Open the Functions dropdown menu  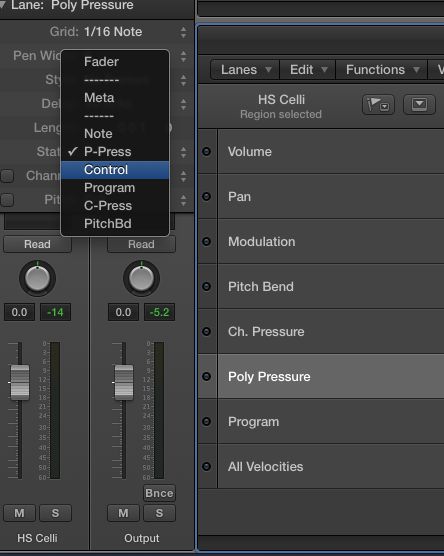point(382,70)
